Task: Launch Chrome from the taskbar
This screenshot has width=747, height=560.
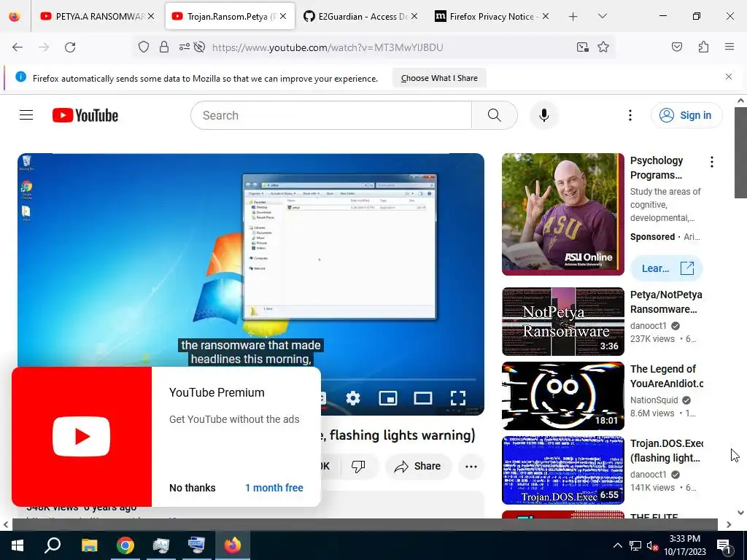Action: pos(125,545)
